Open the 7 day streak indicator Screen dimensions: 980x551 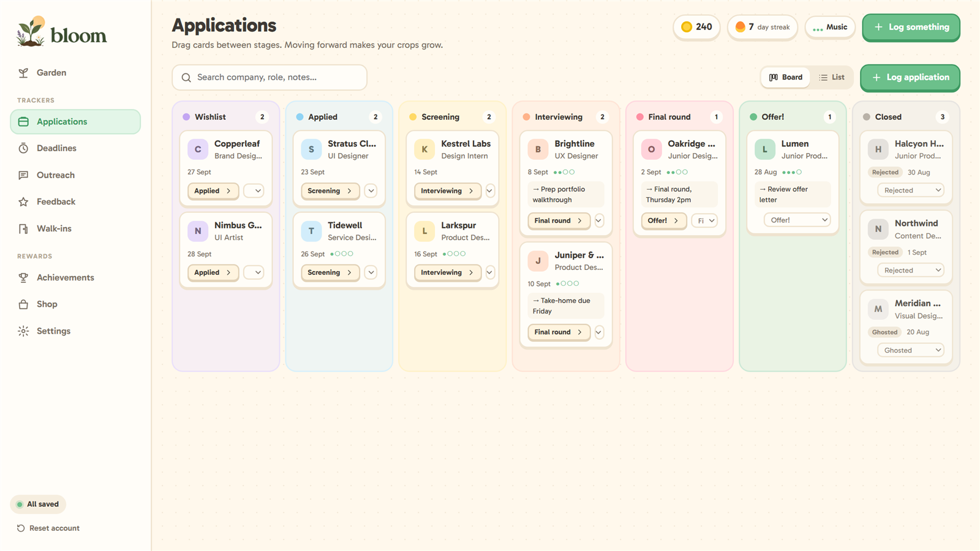pyautogui.click(x=763, y=27)
